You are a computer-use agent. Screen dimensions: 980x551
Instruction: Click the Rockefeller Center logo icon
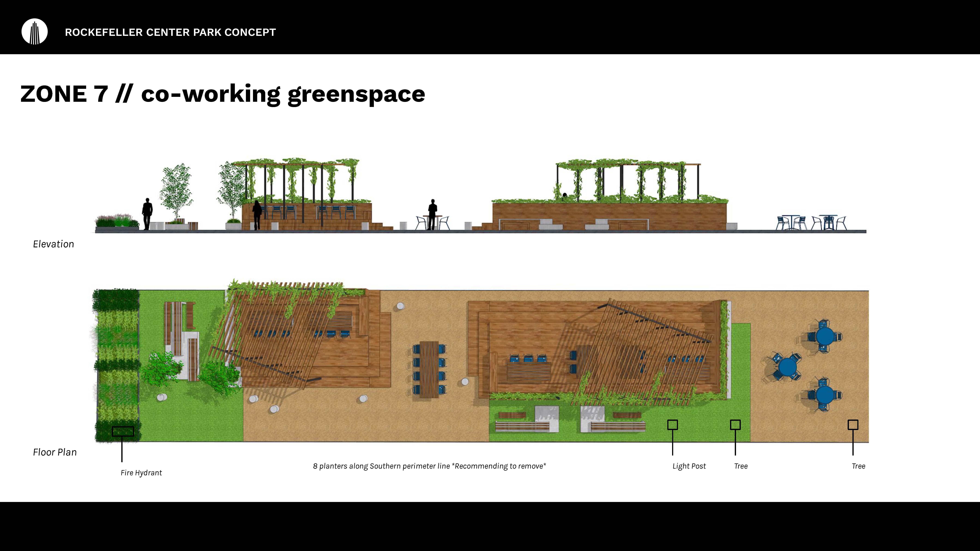pos(35,32)
